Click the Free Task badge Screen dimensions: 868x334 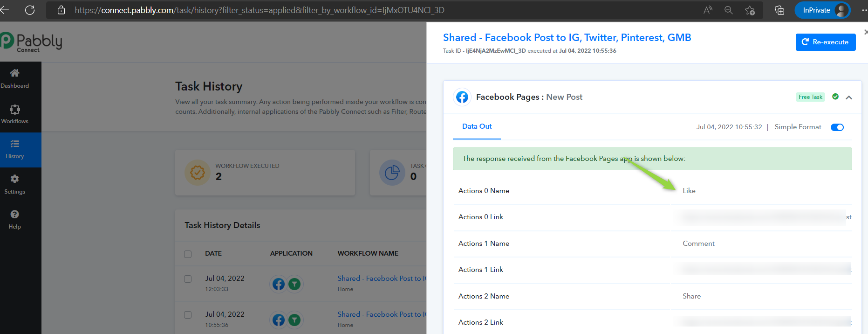(x=810, y=97)
